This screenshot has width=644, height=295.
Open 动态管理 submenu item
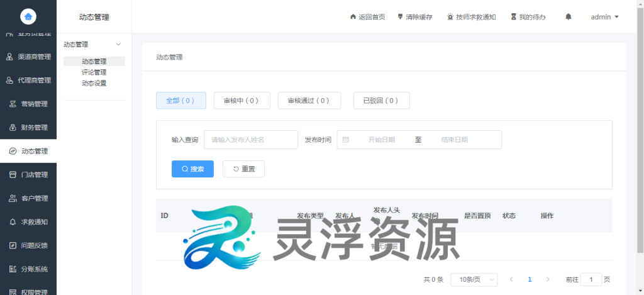(94, 61)
